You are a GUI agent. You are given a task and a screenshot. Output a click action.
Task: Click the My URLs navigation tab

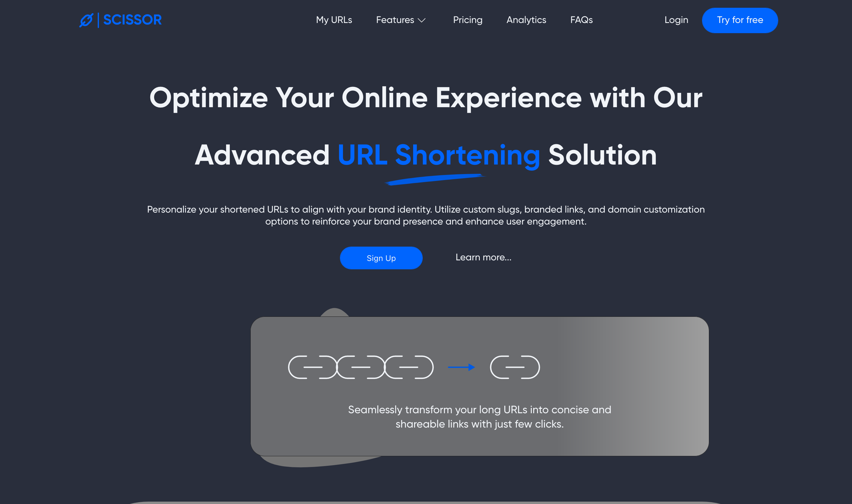[x=334, y=20]
